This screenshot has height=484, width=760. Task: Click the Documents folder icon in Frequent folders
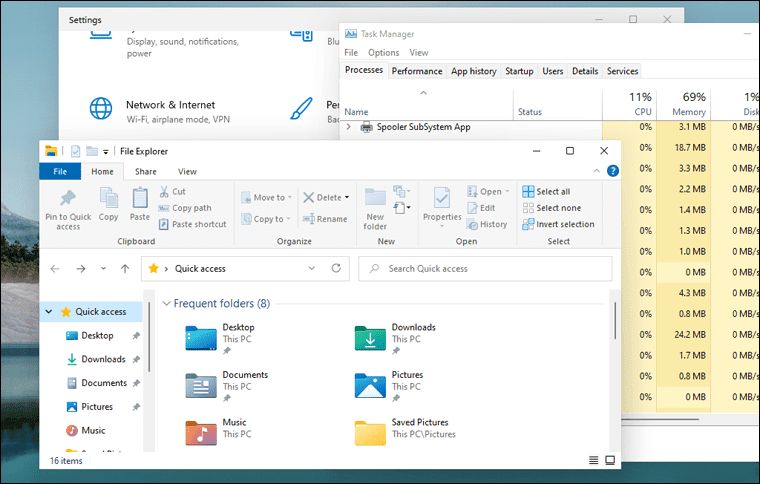coord(201,386)
